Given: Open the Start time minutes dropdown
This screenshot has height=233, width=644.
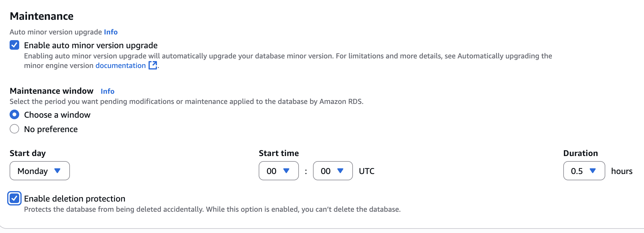Looking at the screenshot, I should coord(333,171).
